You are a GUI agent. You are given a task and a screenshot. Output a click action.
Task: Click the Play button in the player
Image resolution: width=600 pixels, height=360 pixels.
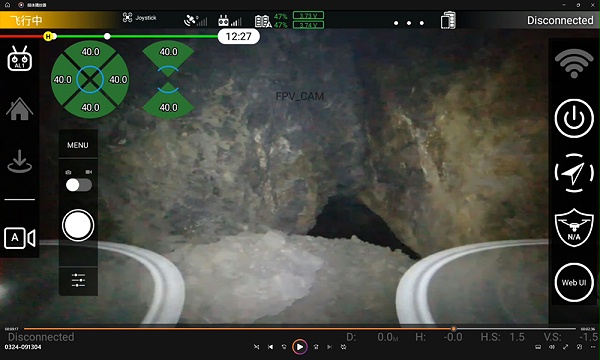point(300,347)
